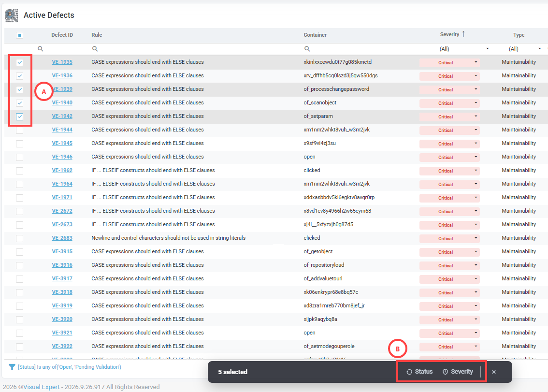Sort by the Defect ID column header
548x392 pixels.
pyautogui.click(x=62, y=35)
